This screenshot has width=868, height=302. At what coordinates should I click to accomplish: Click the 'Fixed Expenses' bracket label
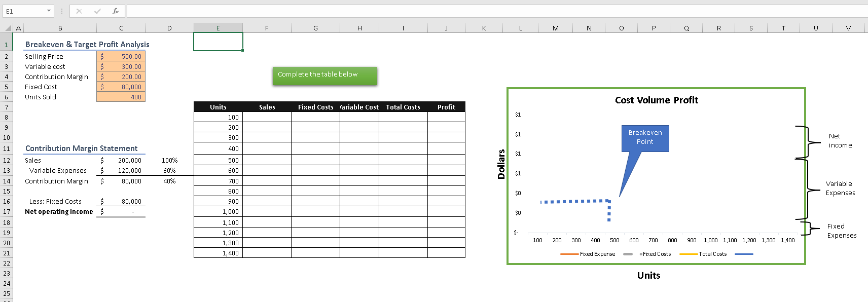(842, 231)
